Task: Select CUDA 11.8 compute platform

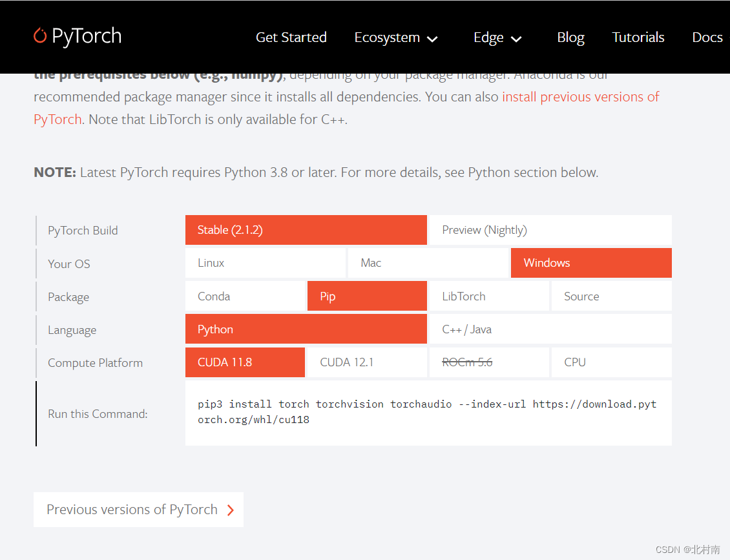Action: point(245,362)
